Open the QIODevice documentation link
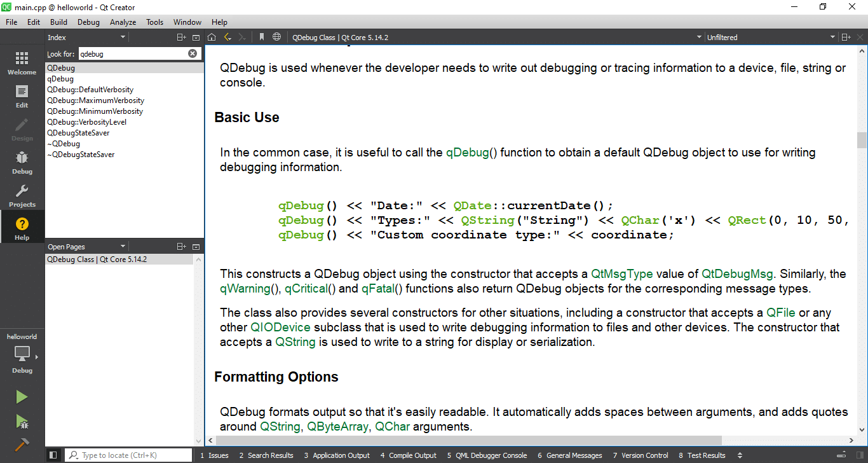Screen dimensions: 868x463 click(280, 328)
